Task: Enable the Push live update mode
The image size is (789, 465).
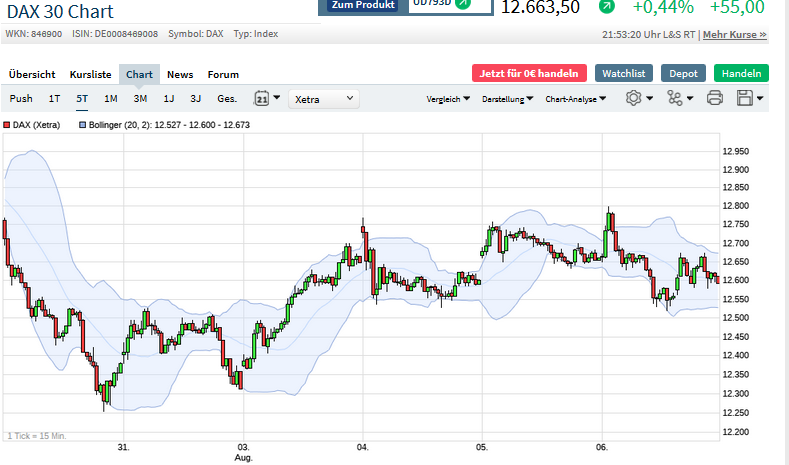Action: point(21,99)
